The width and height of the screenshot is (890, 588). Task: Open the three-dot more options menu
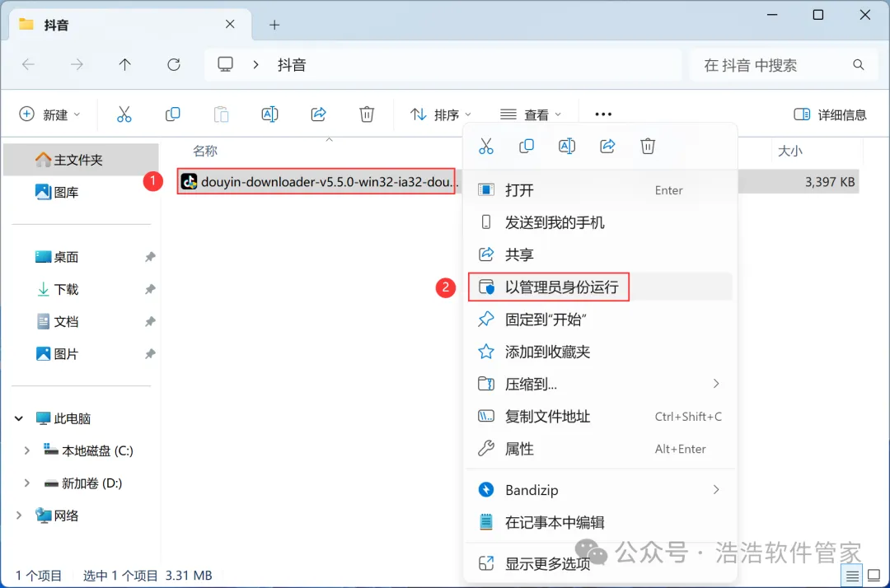[x=602, y=114]
